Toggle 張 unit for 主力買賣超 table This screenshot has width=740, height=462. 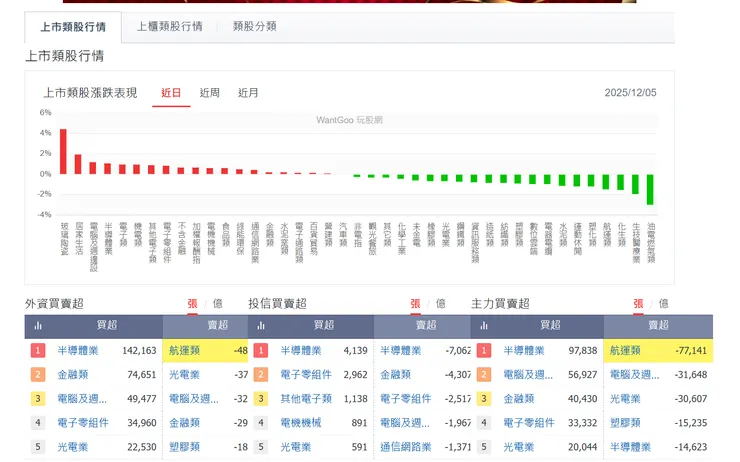coord(638,304)
